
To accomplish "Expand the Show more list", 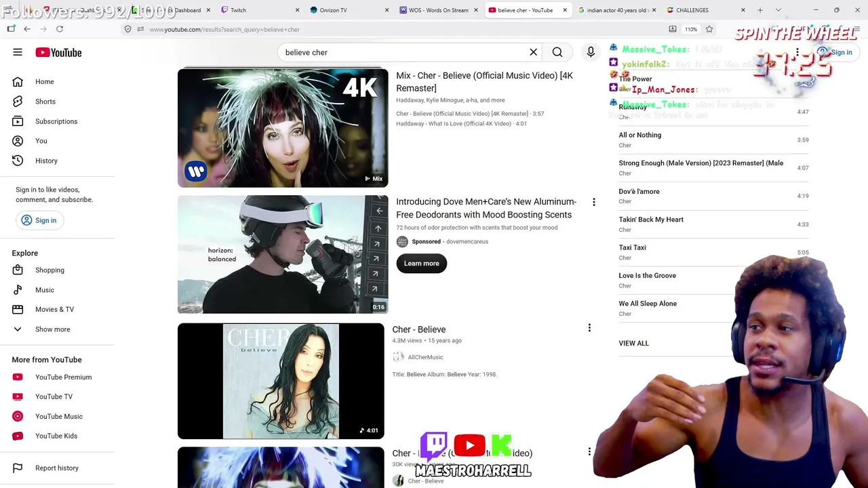I will pyautogui.click(x=58, y=329).
